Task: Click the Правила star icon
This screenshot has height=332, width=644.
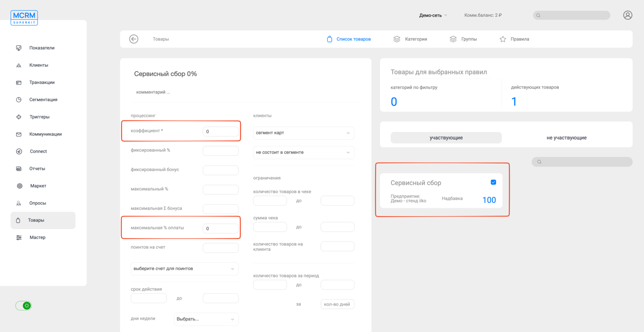Action: click(503, 39)
